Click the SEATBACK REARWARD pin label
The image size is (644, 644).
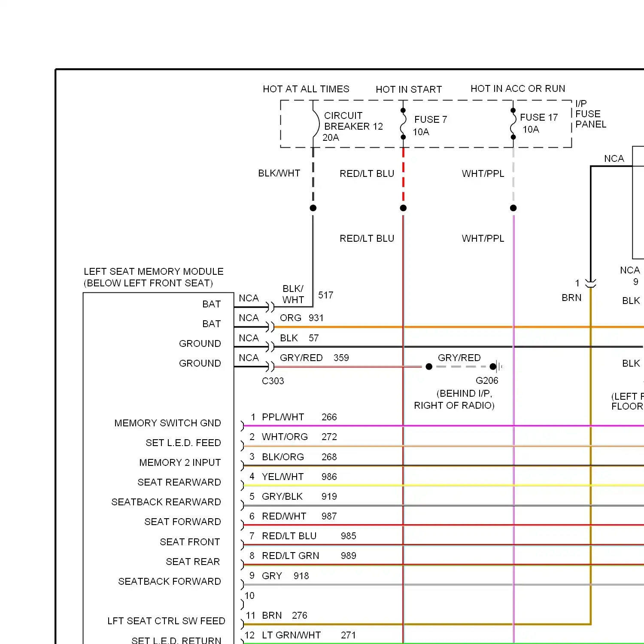pos(166,502)
